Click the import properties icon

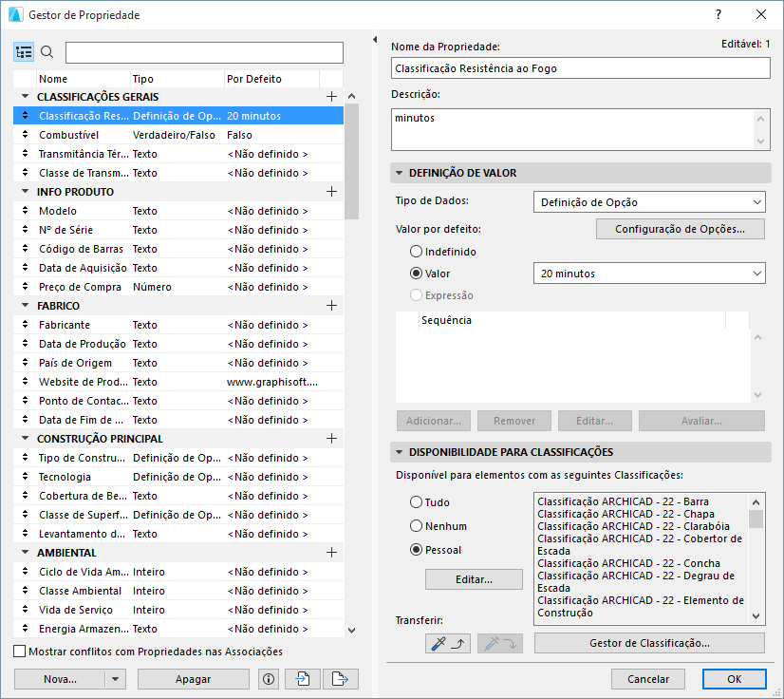[303, 679]
